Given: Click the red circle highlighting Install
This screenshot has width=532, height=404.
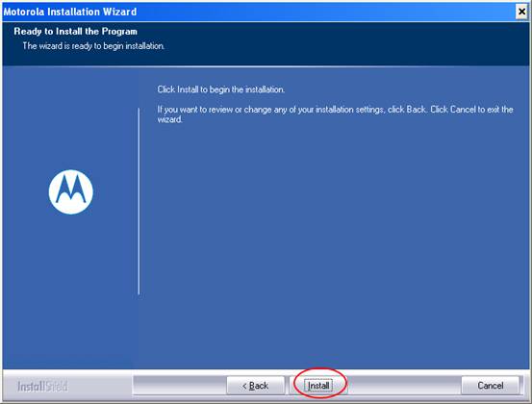Looking at the screenshot, I should pos(320,383).
